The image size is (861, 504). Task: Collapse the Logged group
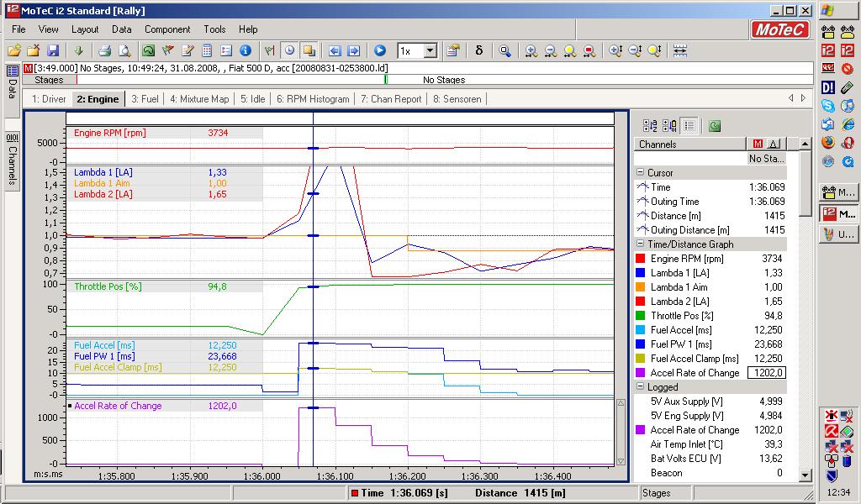pyautogui.click(x=640, y=386)
